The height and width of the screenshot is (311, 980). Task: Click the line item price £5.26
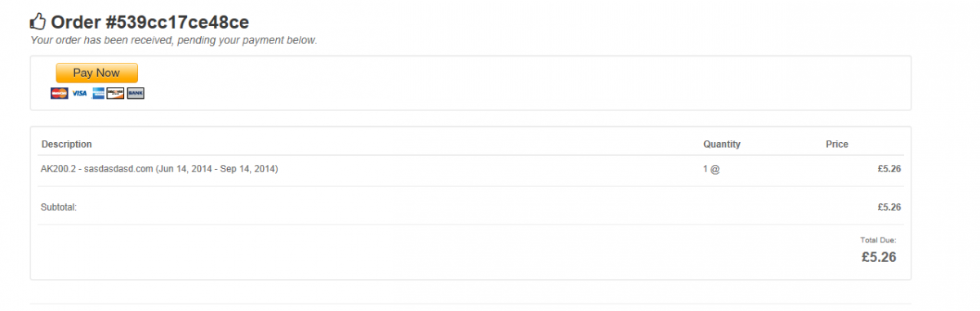(x=889, y=169)
